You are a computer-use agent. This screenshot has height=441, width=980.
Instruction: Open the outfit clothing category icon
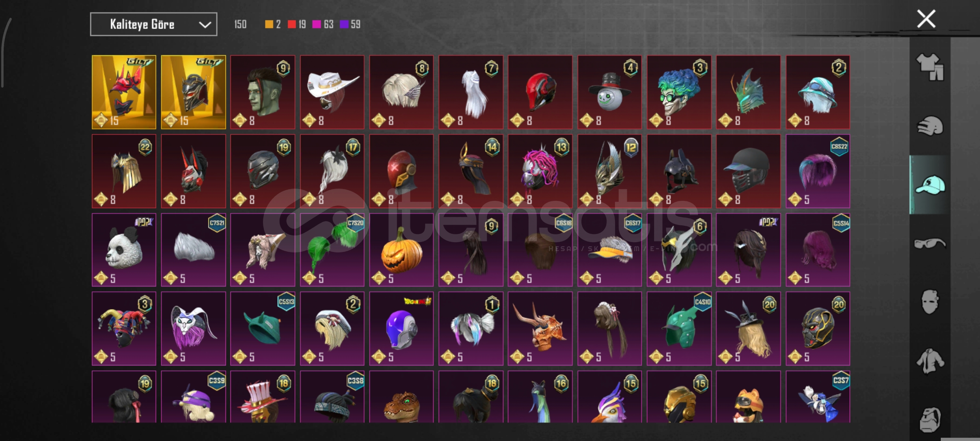[930, 67]
